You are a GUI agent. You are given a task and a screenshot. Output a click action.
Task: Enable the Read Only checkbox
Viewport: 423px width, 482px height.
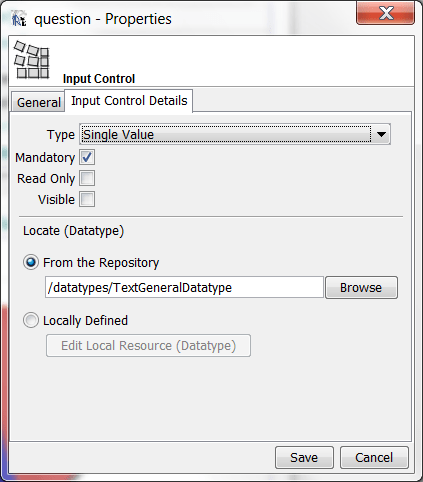click(87, 178)
